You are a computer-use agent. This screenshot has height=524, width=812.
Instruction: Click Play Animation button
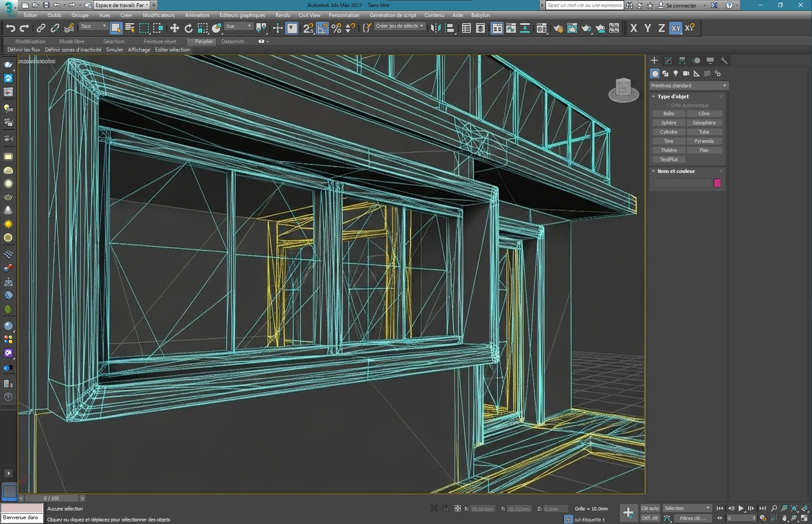[741, 508]
